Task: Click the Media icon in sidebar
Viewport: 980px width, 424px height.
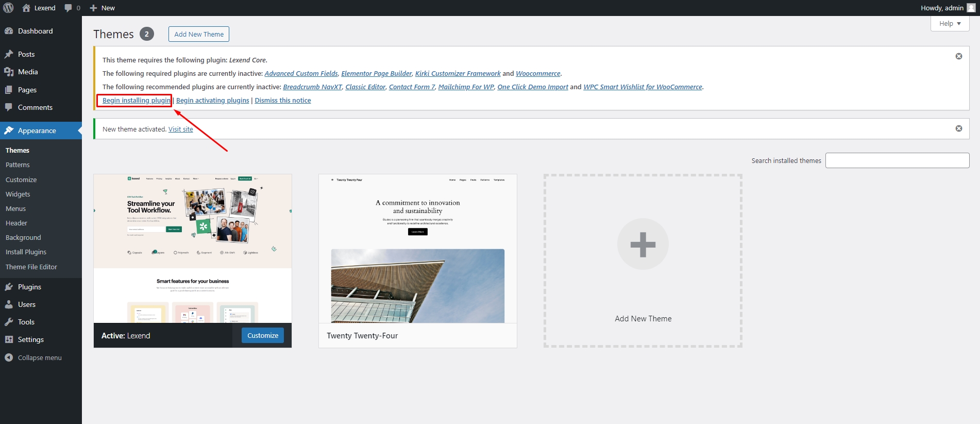Action: pos(9,72)
